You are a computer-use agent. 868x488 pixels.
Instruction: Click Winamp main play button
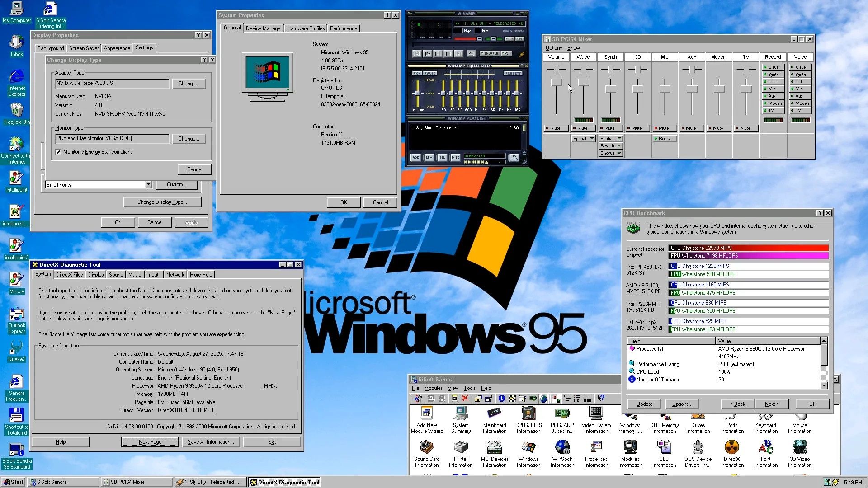coord(427,53)
